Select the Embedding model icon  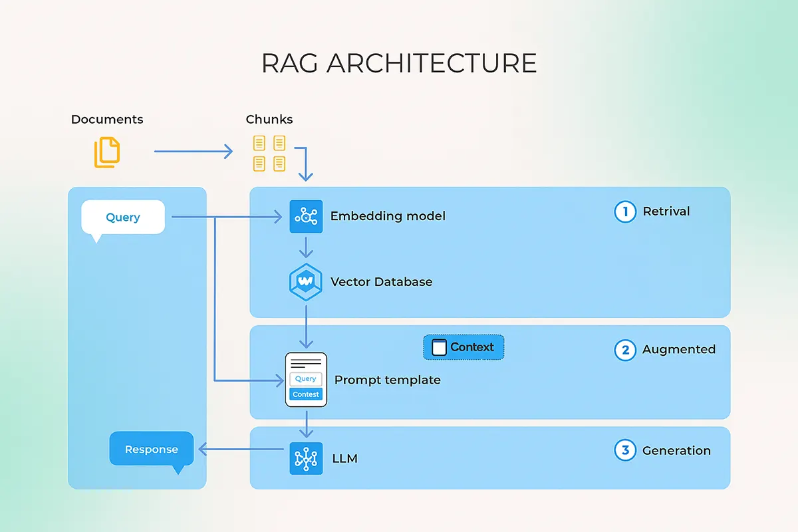point(306,216)
